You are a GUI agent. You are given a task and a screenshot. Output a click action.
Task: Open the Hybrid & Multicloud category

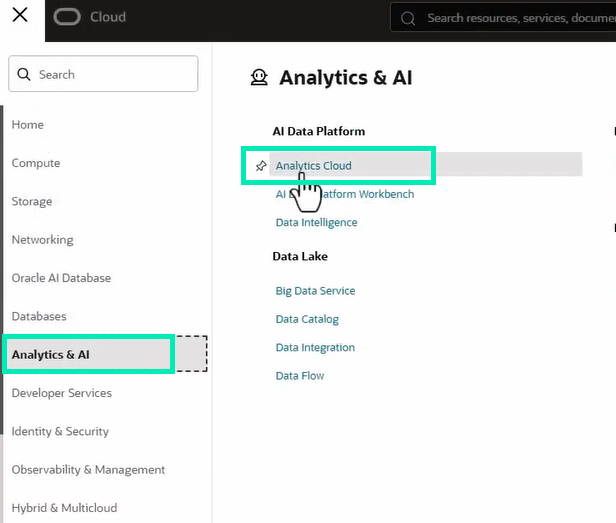click(x=64, y=508)
